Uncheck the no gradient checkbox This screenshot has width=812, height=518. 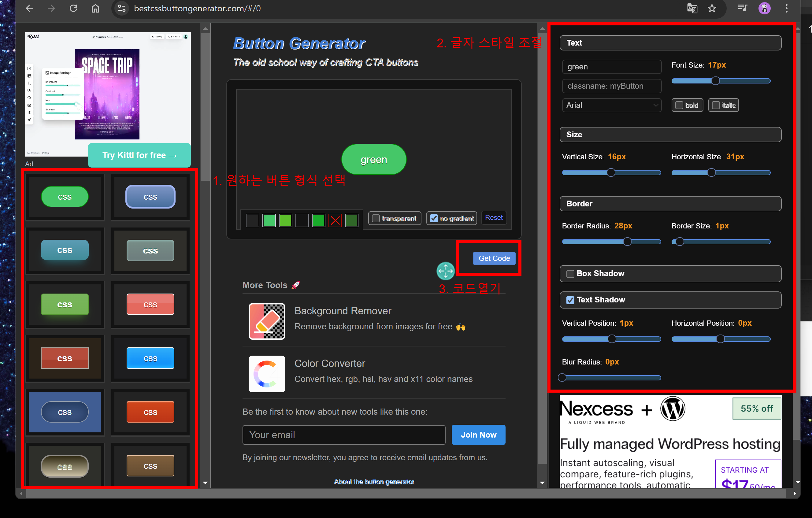point(434,219)
